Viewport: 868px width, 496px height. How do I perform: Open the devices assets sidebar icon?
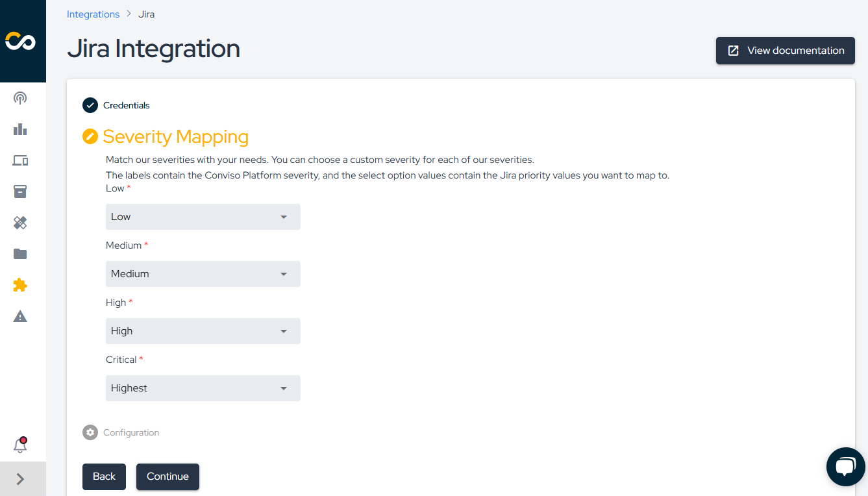(20, 160)
